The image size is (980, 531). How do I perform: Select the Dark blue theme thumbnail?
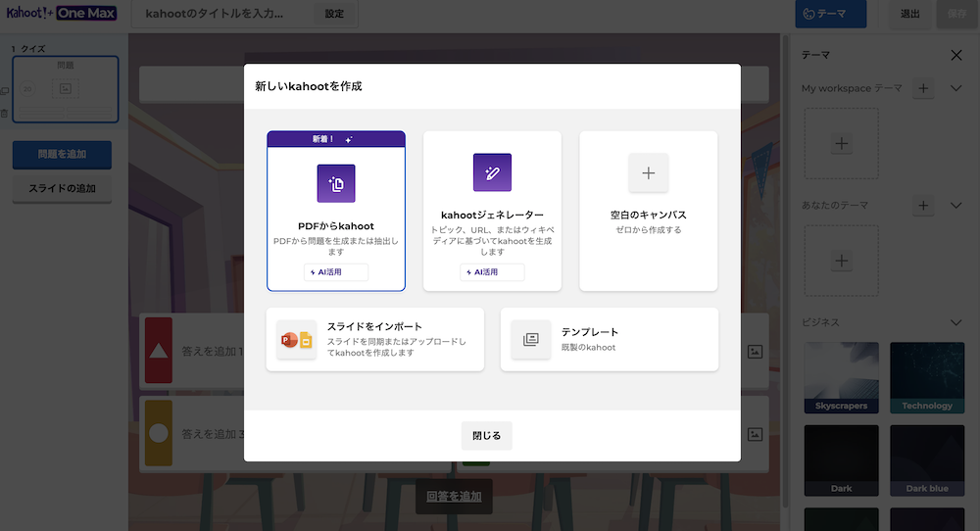click(927, 460)
